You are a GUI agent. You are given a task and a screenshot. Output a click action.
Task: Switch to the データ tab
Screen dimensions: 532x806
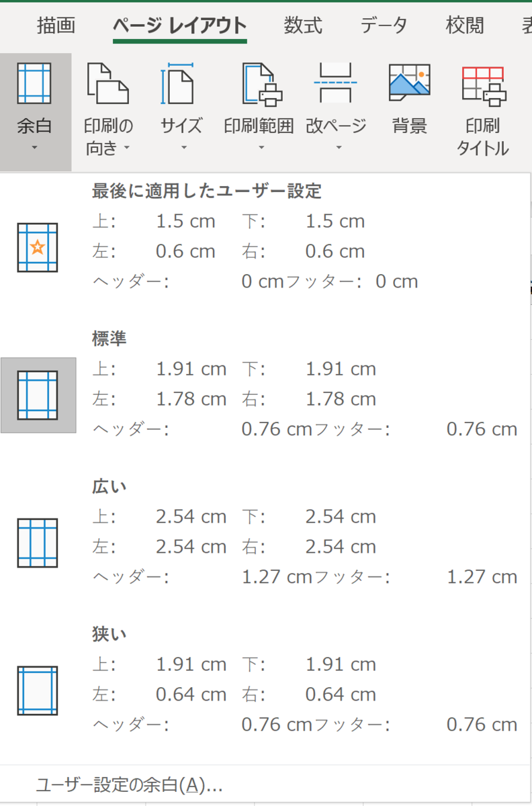tap(384, 26)
